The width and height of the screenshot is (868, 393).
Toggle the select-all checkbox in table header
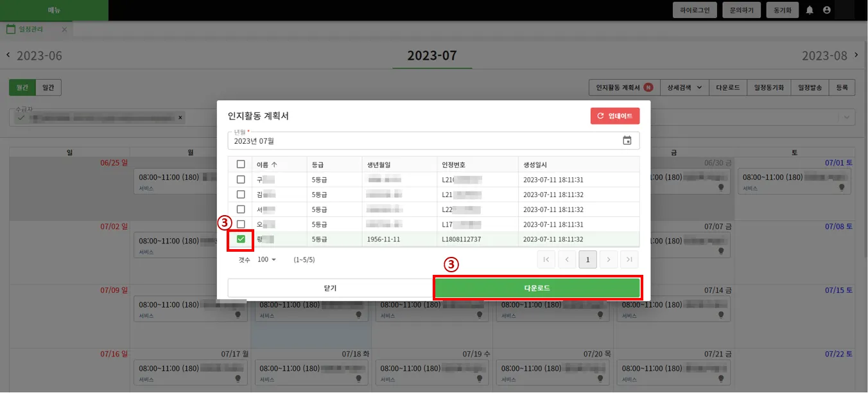tap(241, 164)
